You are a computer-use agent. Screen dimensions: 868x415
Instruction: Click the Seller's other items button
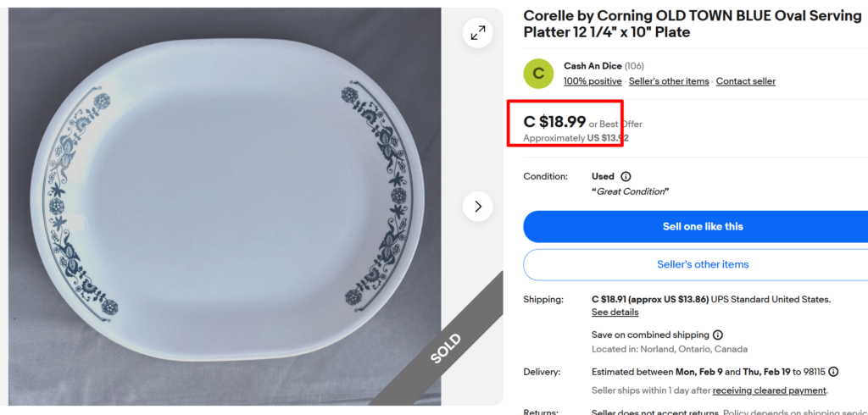[703, 264]
